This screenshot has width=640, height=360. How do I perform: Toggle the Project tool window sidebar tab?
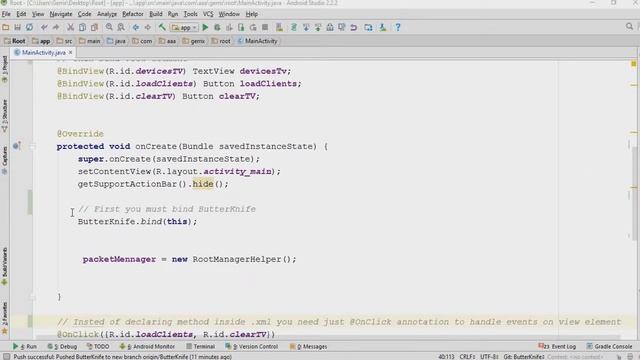[4, 69]
